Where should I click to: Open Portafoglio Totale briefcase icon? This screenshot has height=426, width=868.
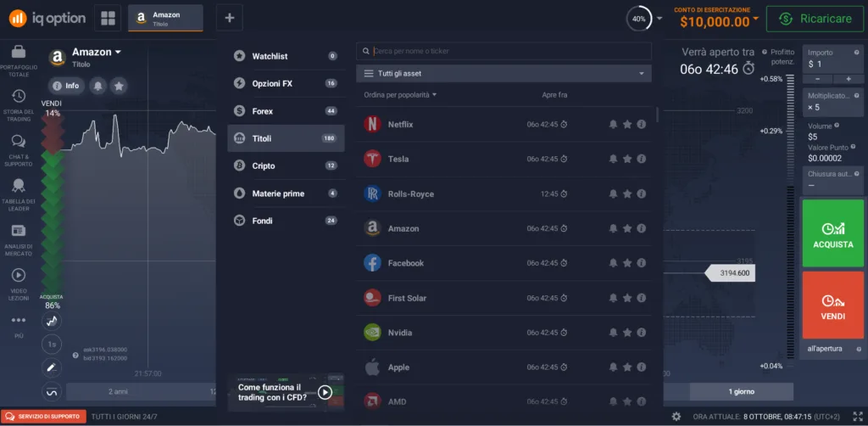[19, 52]
